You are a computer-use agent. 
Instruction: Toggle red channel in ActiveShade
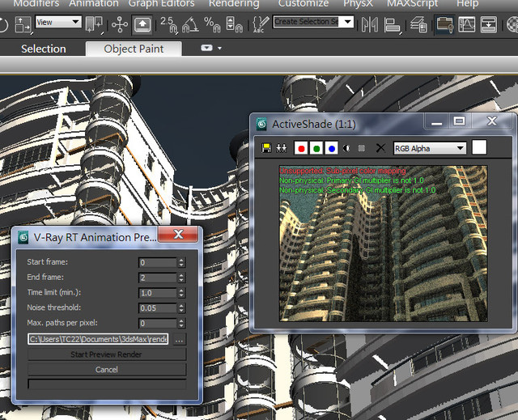[x=301, y=148]
